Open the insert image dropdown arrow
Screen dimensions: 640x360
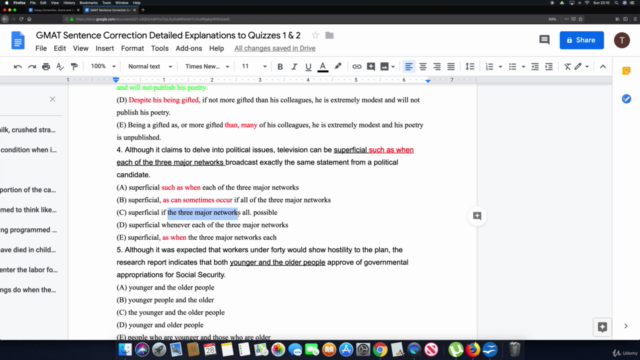393,67
